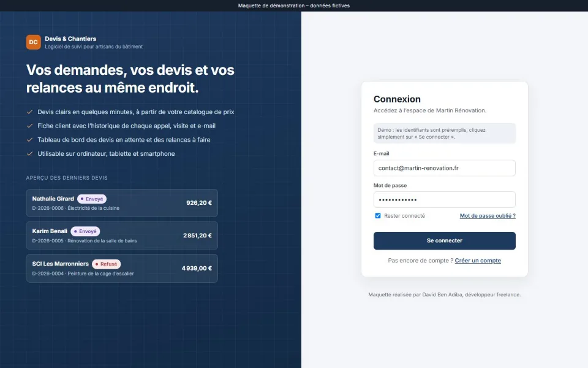Click the 'Devis & Chantiers' brand name
Screen dimensions: 588x368
pos(70,39)
